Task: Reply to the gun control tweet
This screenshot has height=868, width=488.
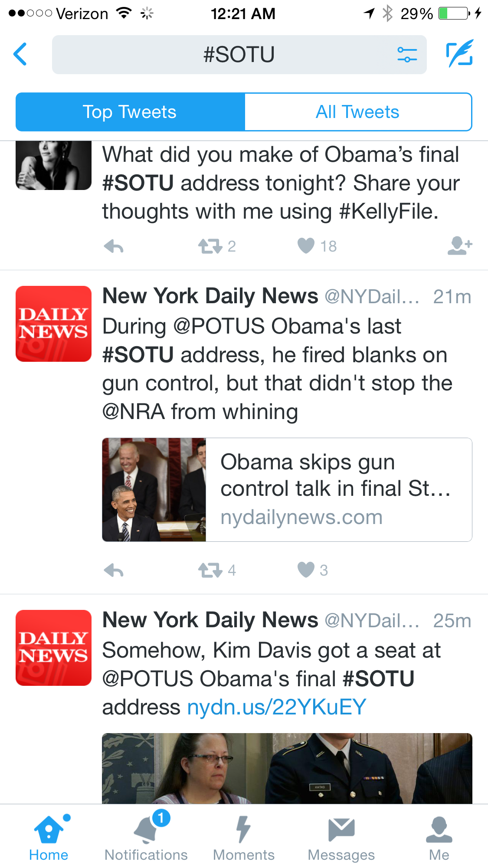Action: [114, 570]
